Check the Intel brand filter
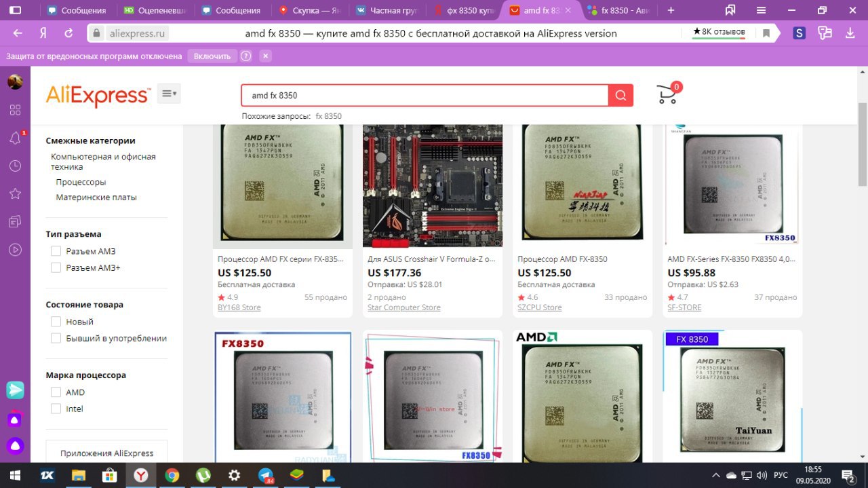This screenshot has width=868, height=488. coord(56,409)
